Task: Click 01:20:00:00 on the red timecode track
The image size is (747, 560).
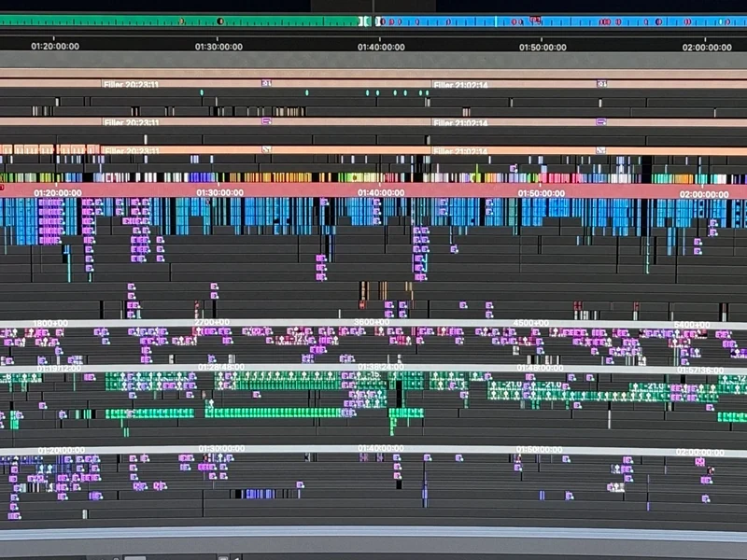Action: pos(58,193)
